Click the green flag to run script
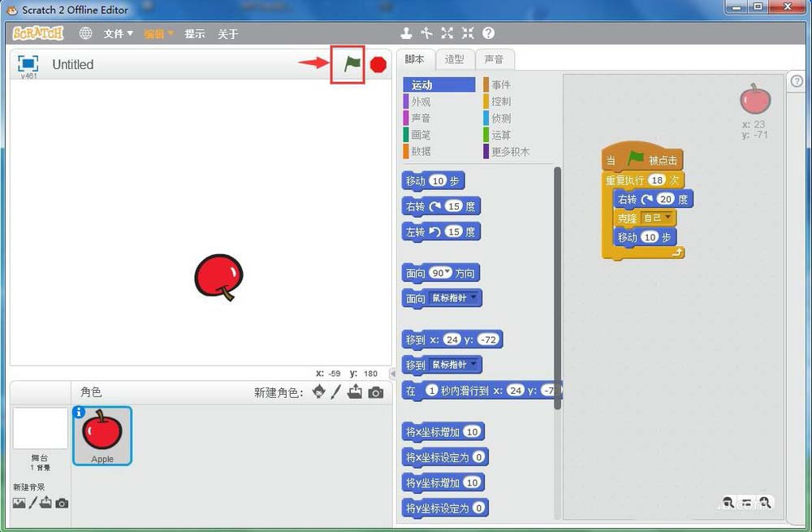 (351, 64)
